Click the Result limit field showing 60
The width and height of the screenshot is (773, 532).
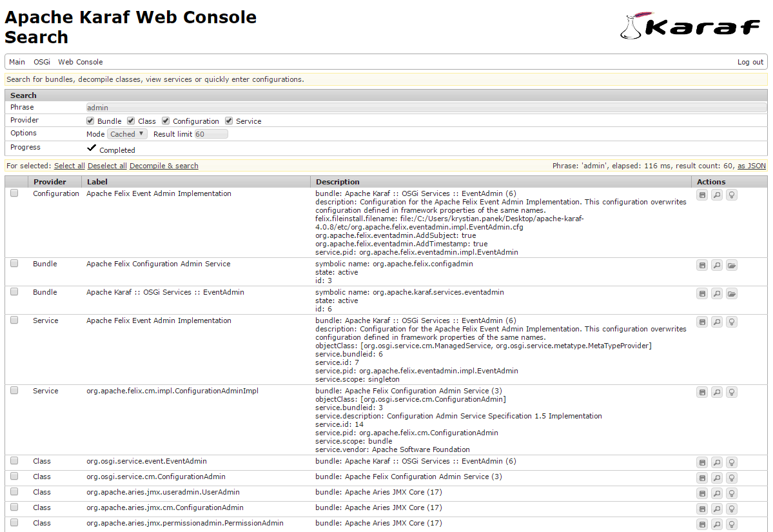[x=211, y=134]
